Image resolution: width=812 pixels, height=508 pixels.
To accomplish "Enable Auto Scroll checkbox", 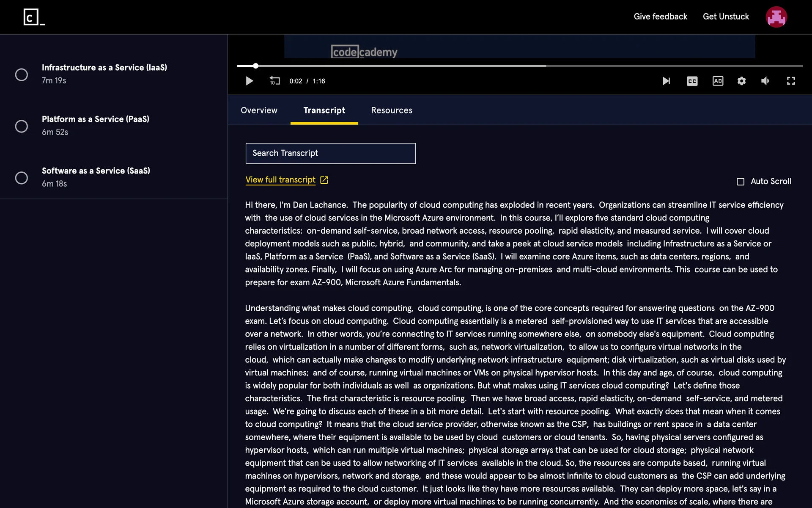I will coord(741,182).
